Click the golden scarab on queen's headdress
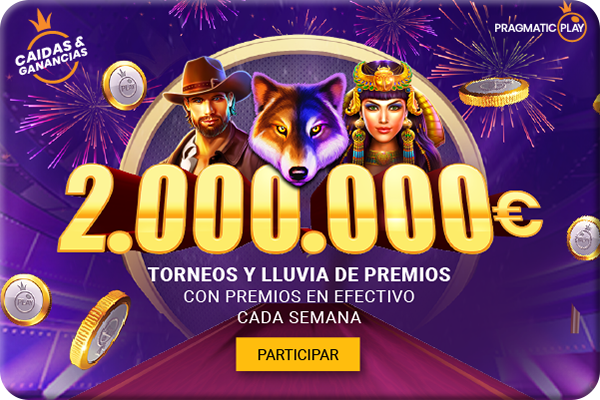 pyautogui.click(x=383, y=77)
